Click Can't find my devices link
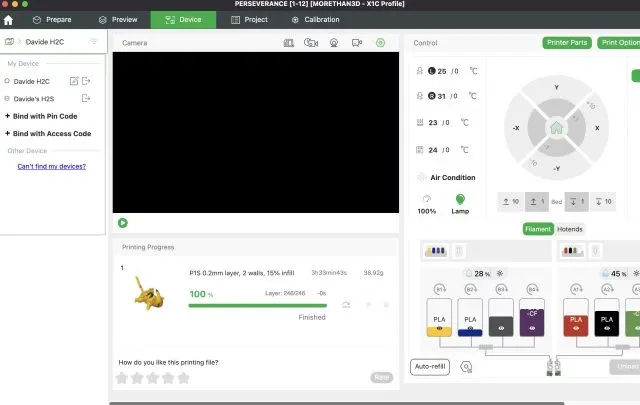 51,166
